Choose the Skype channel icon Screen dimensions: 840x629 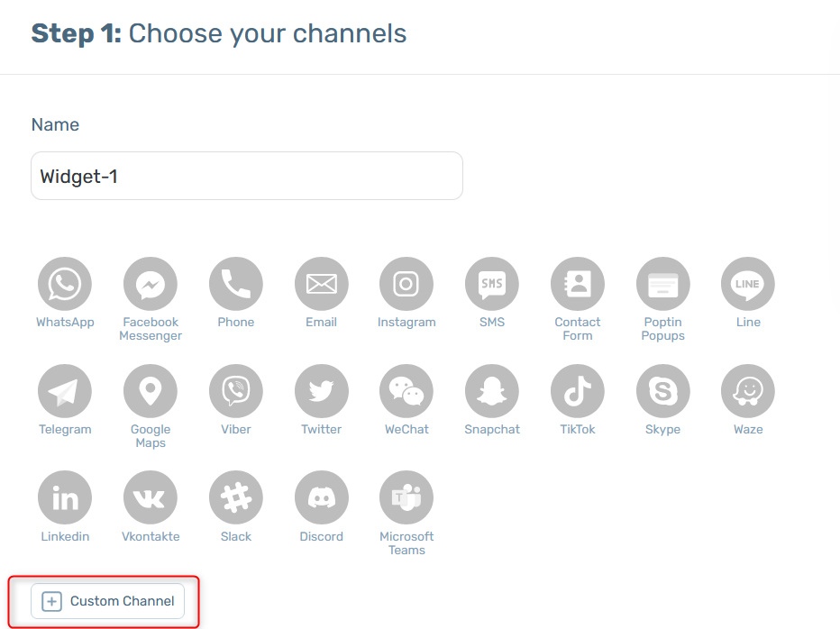(x=662, y=391)
